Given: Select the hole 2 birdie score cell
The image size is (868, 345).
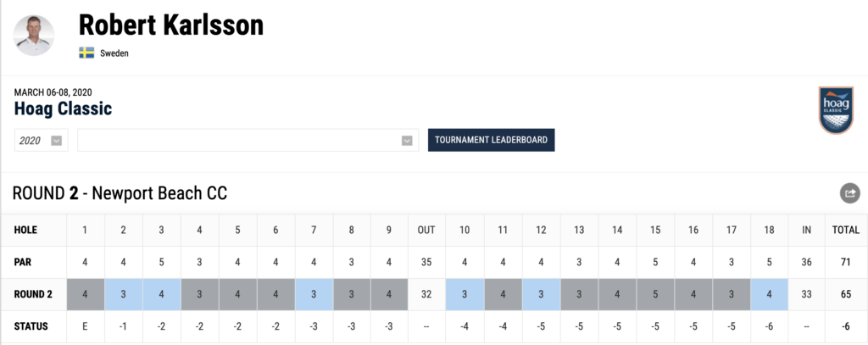Looking at the screenshot, I should [x=124, y=294].
